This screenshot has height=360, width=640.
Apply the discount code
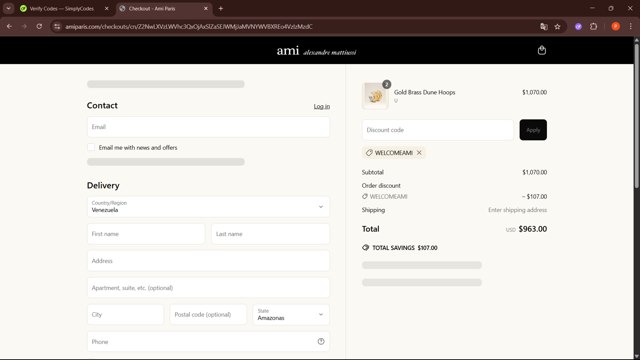point(533,130)
